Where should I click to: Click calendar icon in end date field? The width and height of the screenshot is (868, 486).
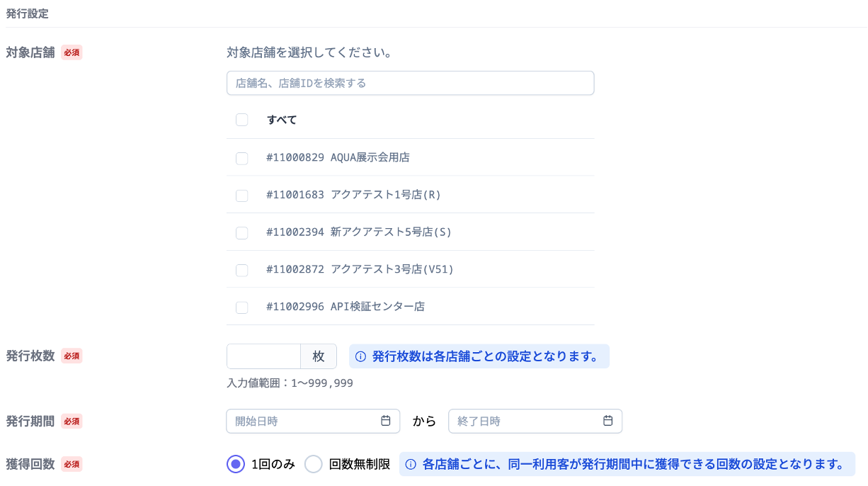pos(607,421)
